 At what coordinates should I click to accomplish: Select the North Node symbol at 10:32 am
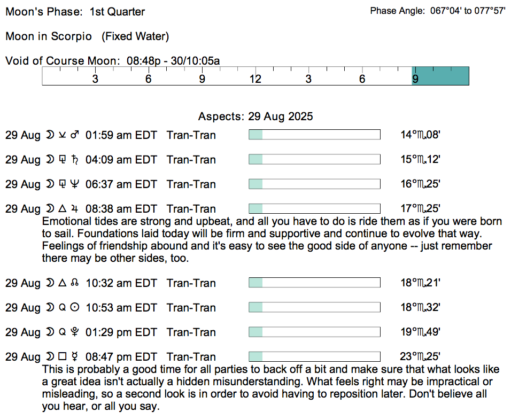coord(75,283)
